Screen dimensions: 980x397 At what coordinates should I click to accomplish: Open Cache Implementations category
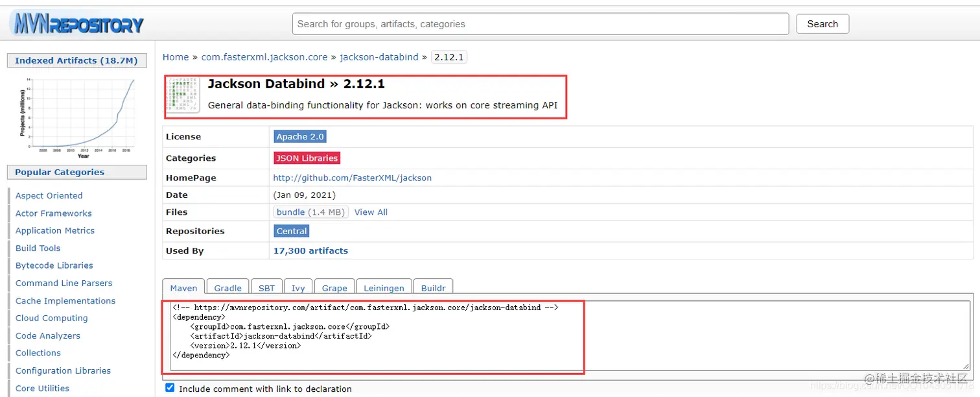[x=65, y=301]
